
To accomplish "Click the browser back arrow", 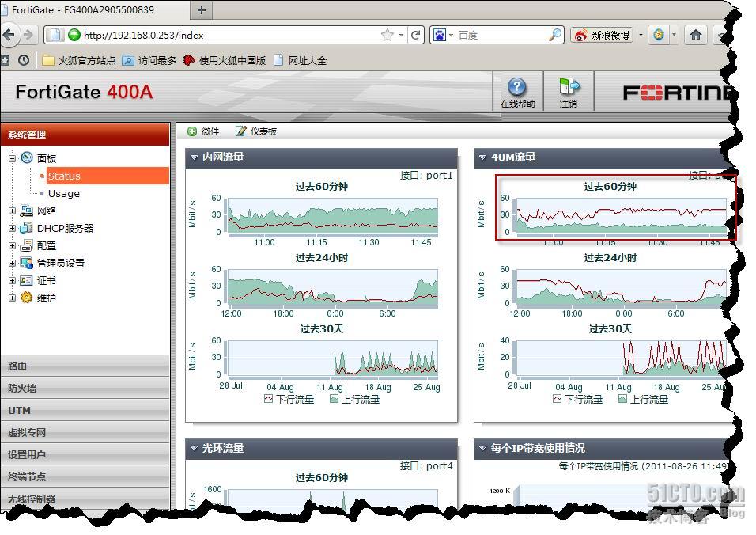I will 9,35.
